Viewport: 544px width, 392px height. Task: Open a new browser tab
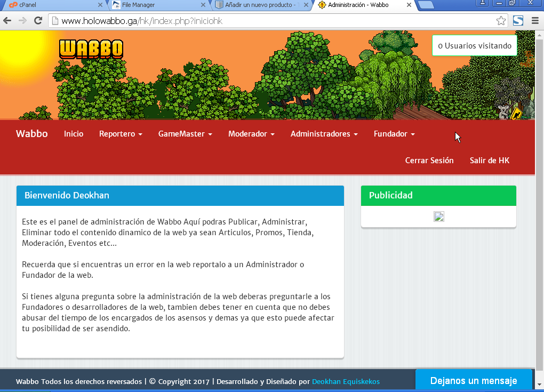426,5
